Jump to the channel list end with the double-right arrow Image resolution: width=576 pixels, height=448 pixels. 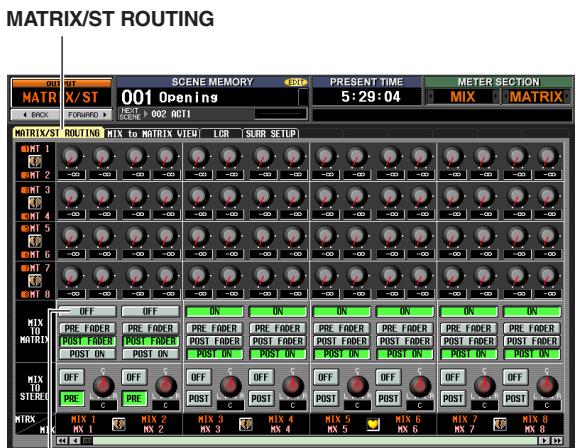coord(557,440)
